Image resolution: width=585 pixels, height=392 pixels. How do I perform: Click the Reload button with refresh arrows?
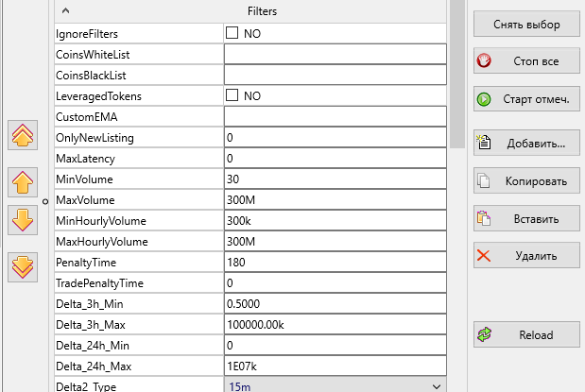click(526, 335)
